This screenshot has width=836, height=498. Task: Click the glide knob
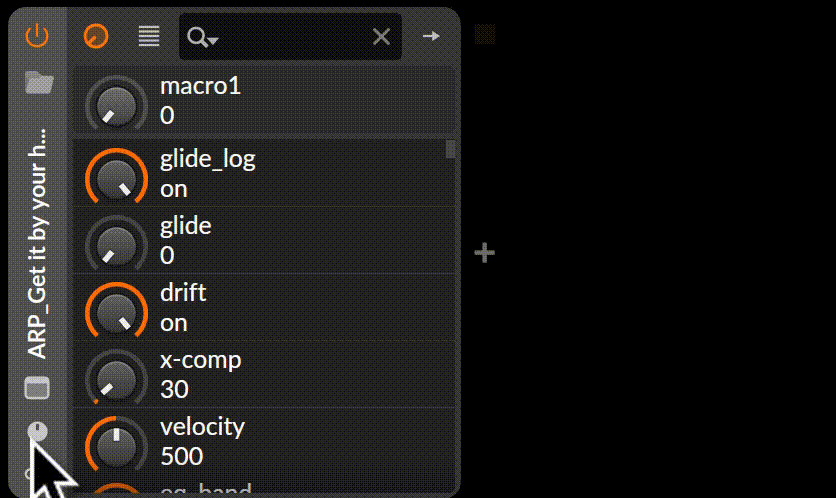click(116, 243)
